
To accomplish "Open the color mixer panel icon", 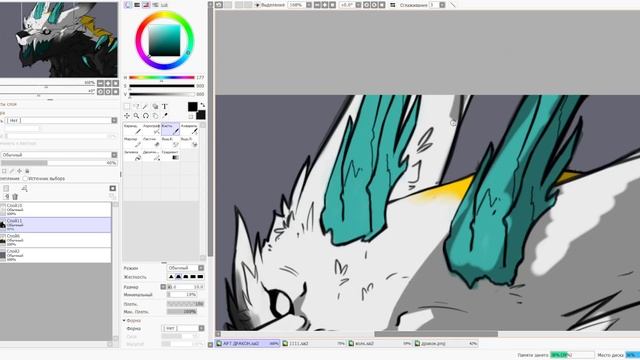I will 155,4.
